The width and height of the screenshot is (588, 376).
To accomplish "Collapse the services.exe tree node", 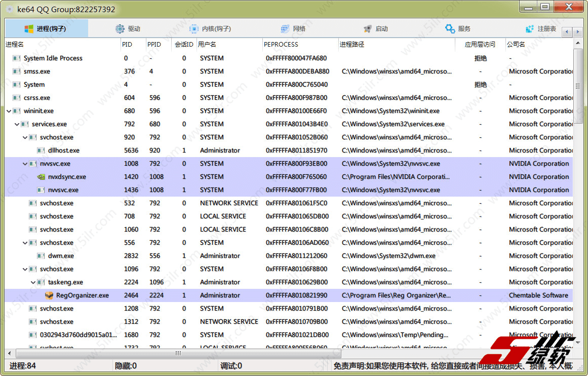I will [x=17, y=124].
